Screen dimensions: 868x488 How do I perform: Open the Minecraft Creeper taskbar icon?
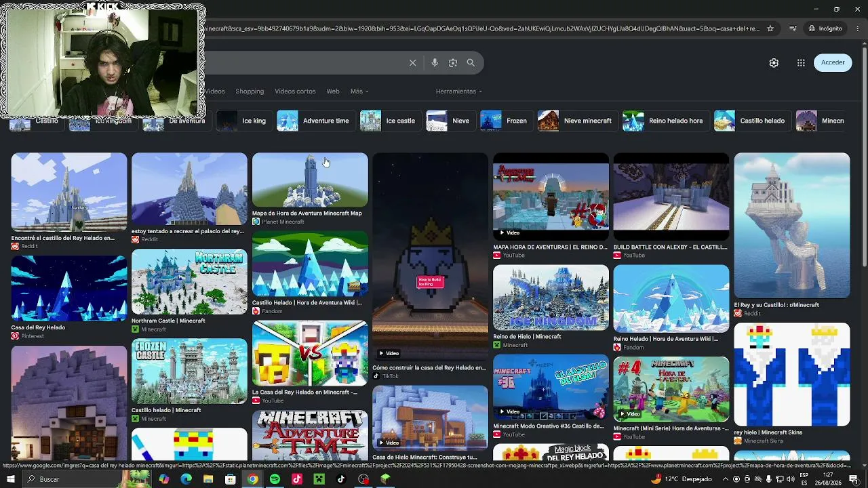pyautogui.click(x=319, y=479)
